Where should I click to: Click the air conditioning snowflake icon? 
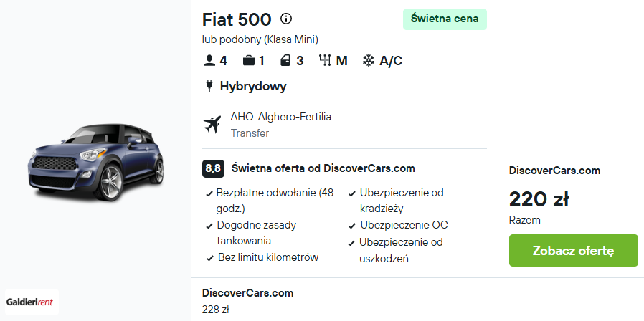369,61
